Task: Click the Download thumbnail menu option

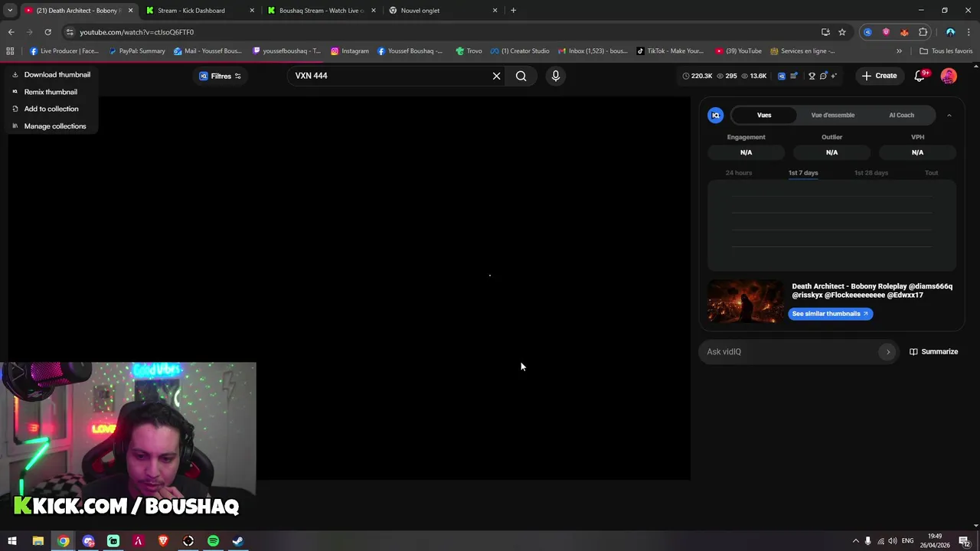Action: 51,74
